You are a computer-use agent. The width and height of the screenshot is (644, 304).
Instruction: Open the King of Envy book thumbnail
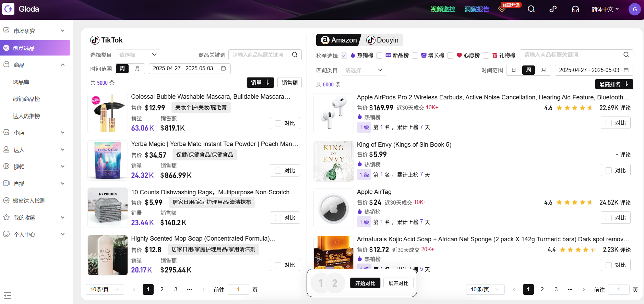(x=334, y=161)
